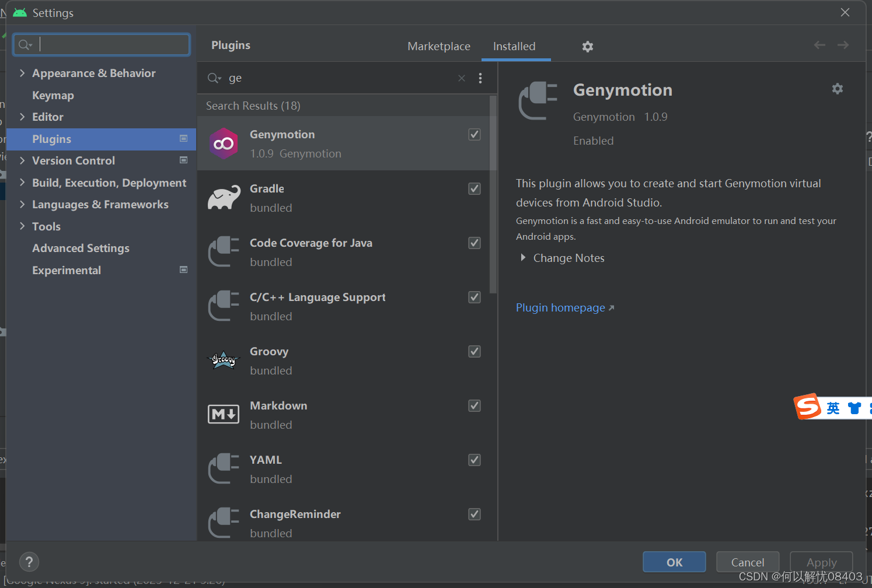
Task: Open Advanced Settings page
Action: coord(81,248)
